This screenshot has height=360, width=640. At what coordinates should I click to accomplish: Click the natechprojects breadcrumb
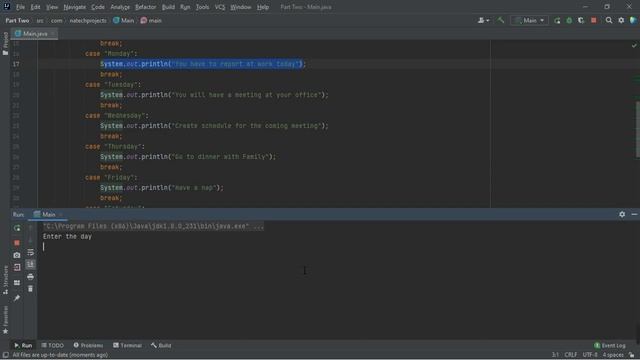pyautogui.click(x=88, y=20)
